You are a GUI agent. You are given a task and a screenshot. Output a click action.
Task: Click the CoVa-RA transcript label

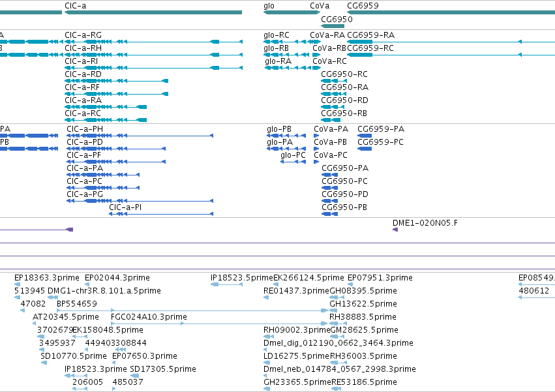click(327, 35)
